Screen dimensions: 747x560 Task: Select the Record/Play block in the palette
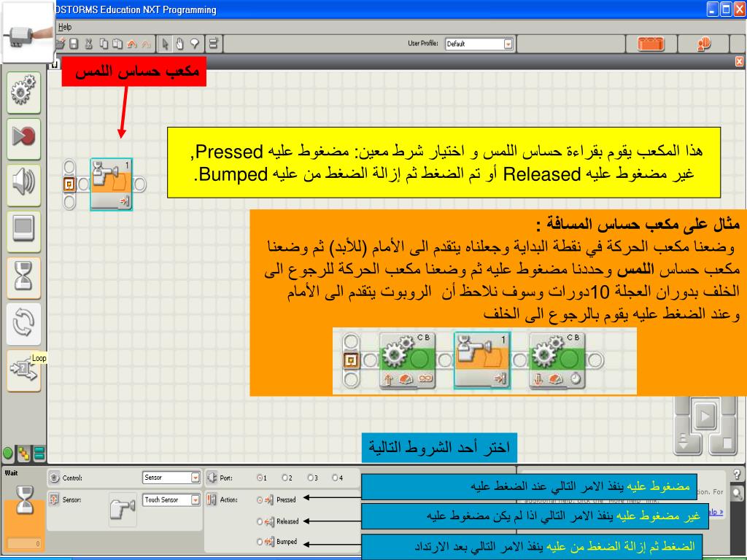[24, 138]
